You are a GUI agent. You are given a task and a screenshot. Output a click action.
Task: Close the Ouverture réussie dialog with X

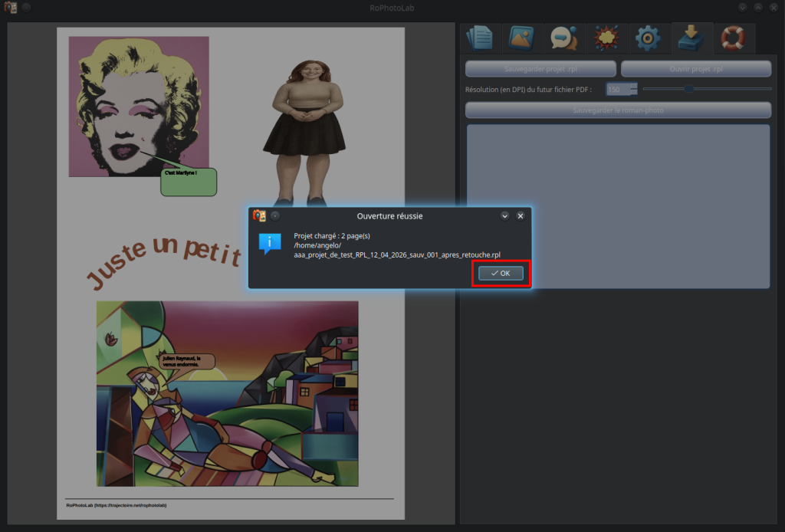coord(521,216)
